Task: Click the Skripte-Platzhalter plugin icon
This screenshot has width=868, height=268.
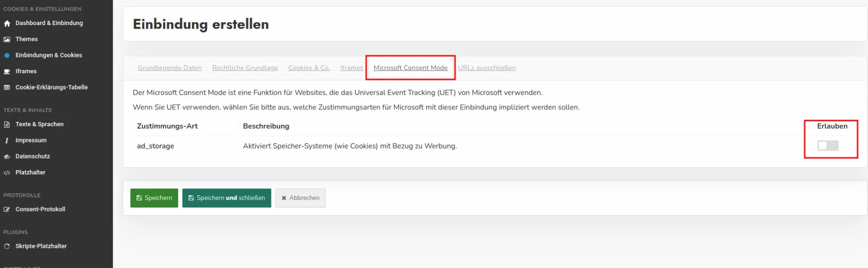Action: click(7, 246)
